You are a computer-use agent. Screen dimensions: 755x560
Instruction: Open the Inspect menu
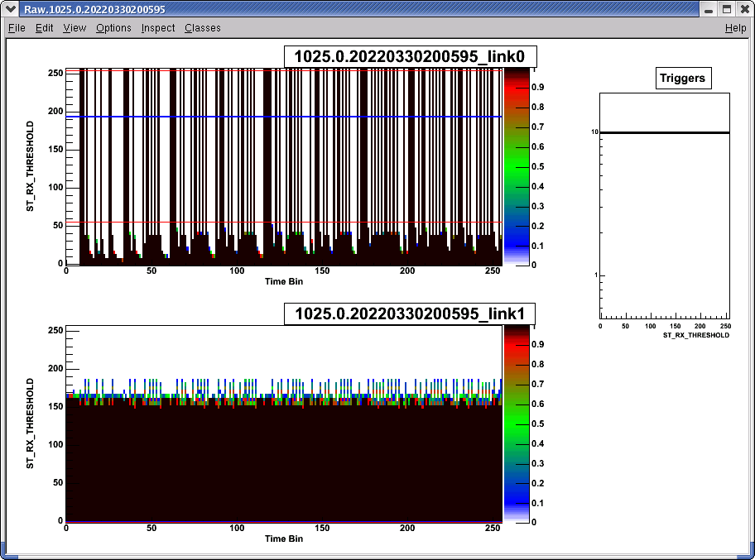tap(157, 27)
